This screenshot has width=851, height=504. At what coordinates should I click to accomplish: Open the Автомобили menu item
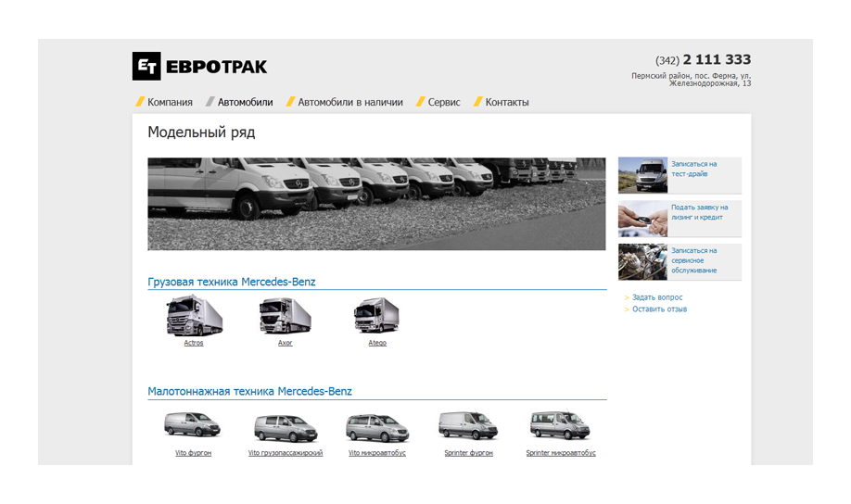246,102
